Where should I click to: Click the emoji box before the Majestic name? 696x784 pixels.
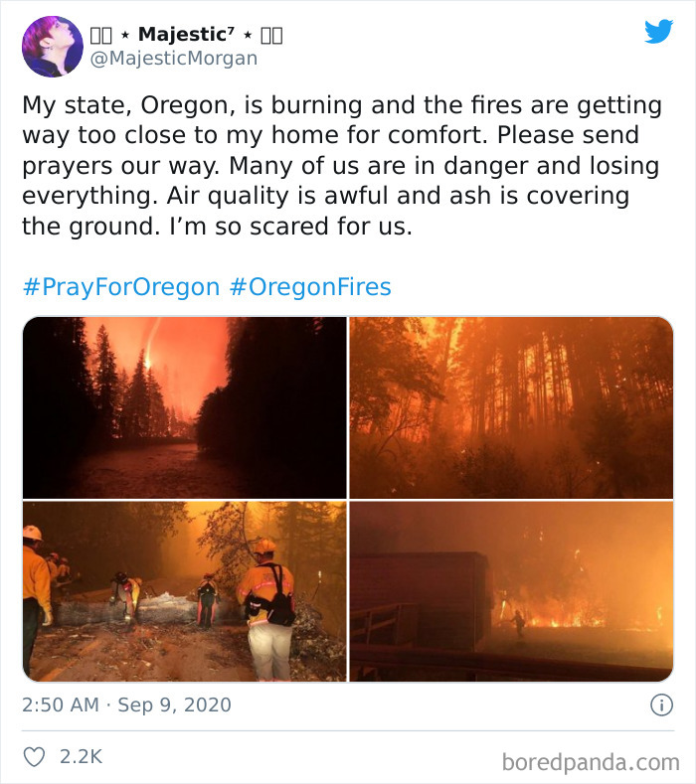pyautogui.click(x=102, y=36)
